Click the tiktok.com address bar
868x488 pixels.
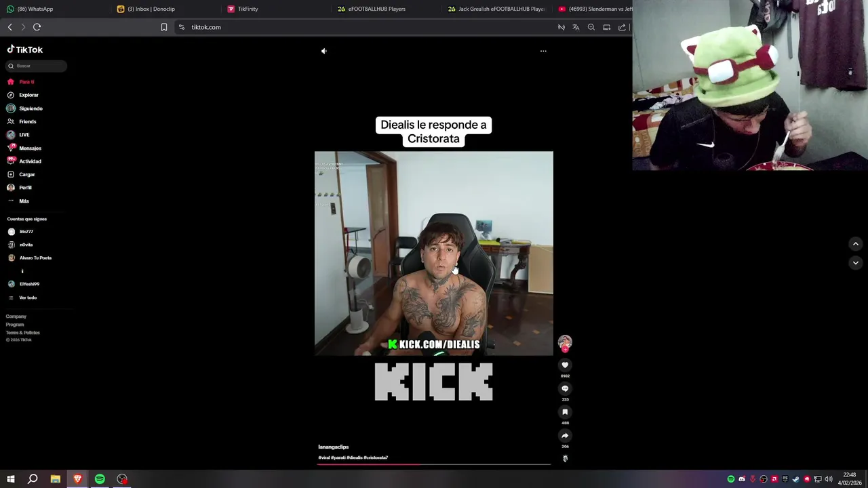366,27
